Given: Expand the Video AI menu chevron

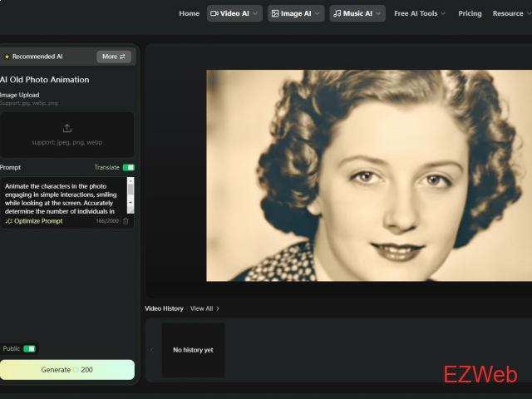Looking at the screenshot, I should (x=255, y=13).
